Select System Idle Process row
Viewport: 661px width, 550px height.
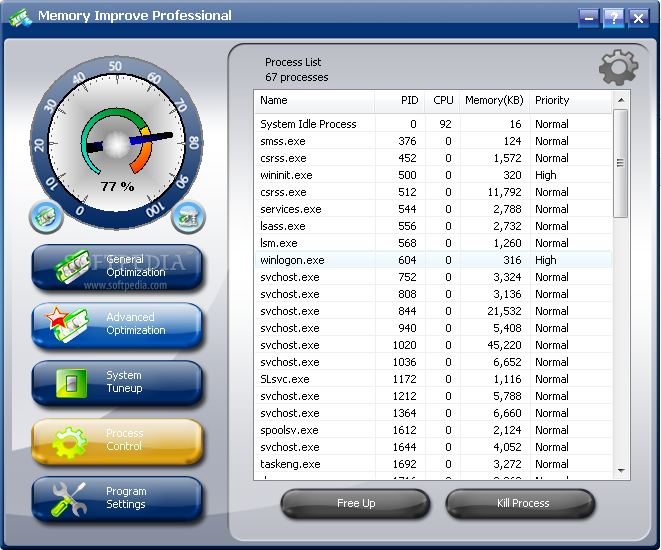(x=433, y=124)
